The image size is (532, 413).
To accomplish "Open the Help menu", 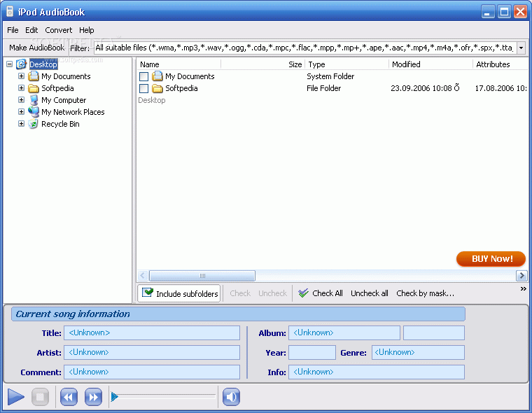I will click(x=87, y=30).
